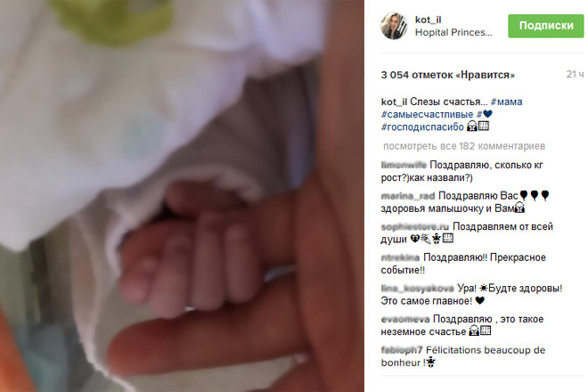
Task: Click the 21 ч post timestamp
Action: (575, 74)
